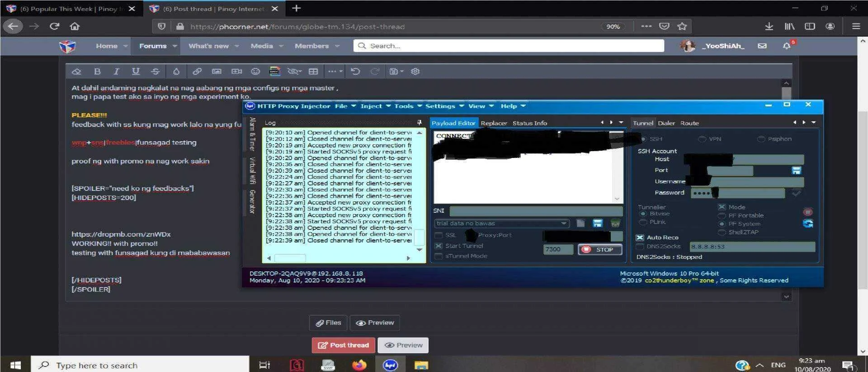Insert a table into the post
The height and width of the screenshot is (372, 868).
click(313, 72)
